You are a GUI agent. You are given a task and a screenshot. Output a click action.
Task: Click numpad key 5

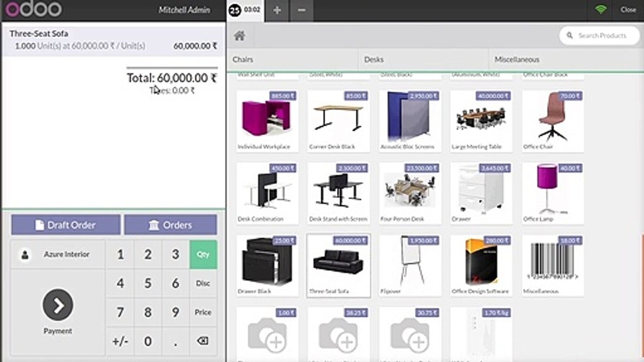click(x=148, y=284)
